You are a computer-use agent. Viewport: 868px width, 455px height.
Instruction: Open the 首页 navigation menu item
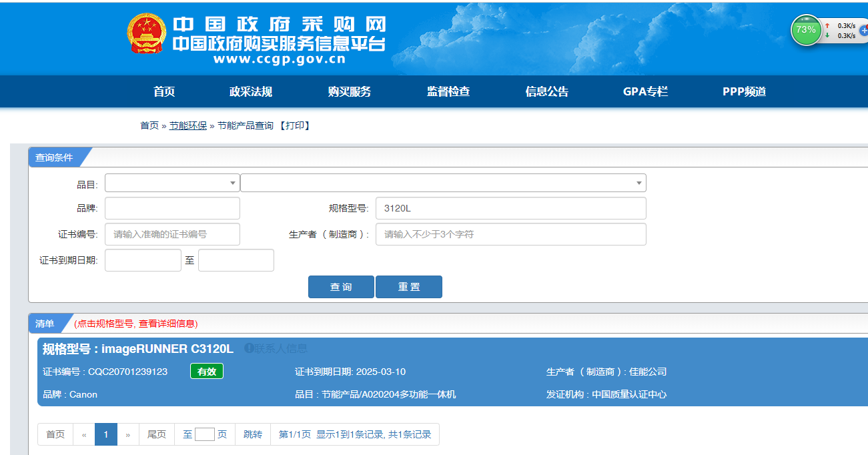[x=164, y=91]
